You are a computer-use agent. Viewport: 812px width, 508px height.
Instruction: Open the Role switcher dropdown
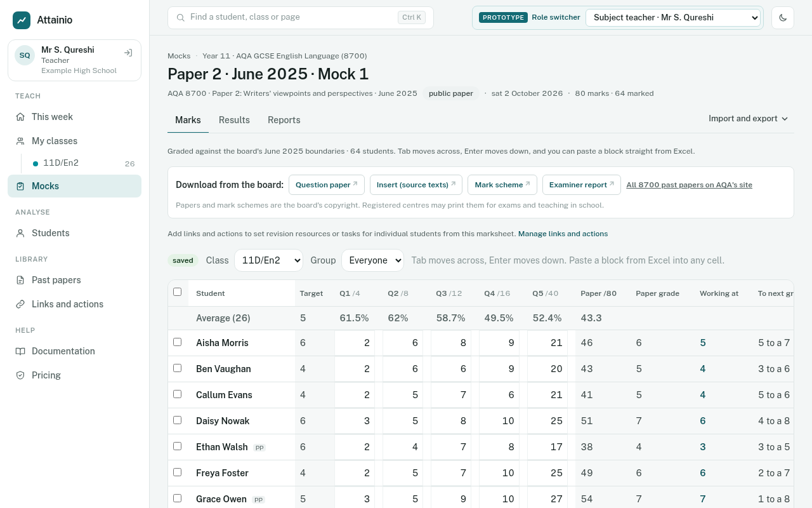[673, 18]
